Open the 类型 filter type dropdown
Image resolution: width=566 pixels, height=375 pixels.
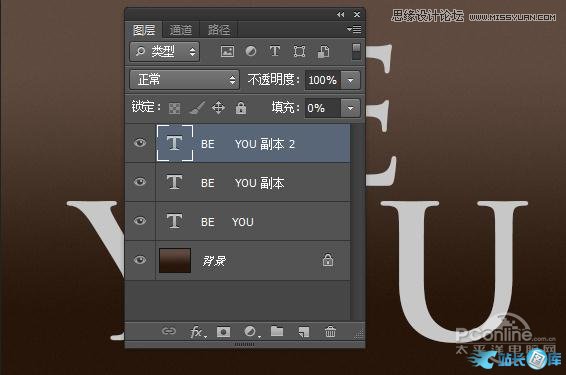click(165, 52)
